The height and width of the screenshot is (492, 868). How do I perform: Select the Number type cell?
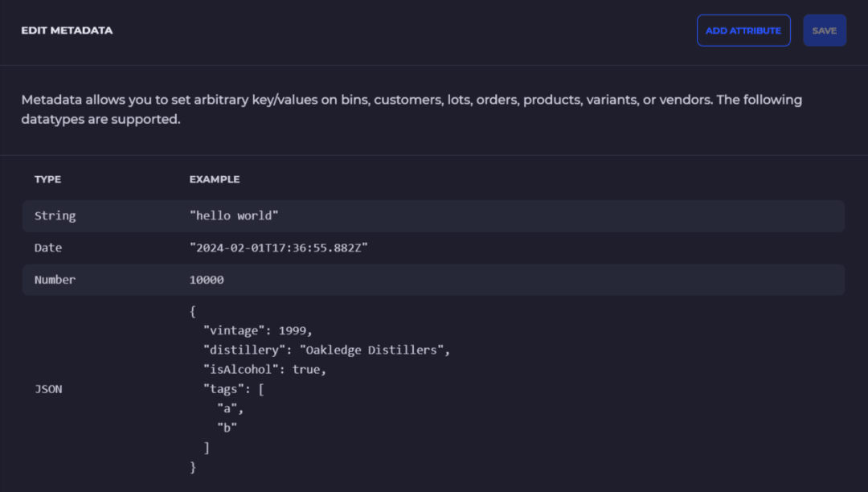[x=55, y=280]
